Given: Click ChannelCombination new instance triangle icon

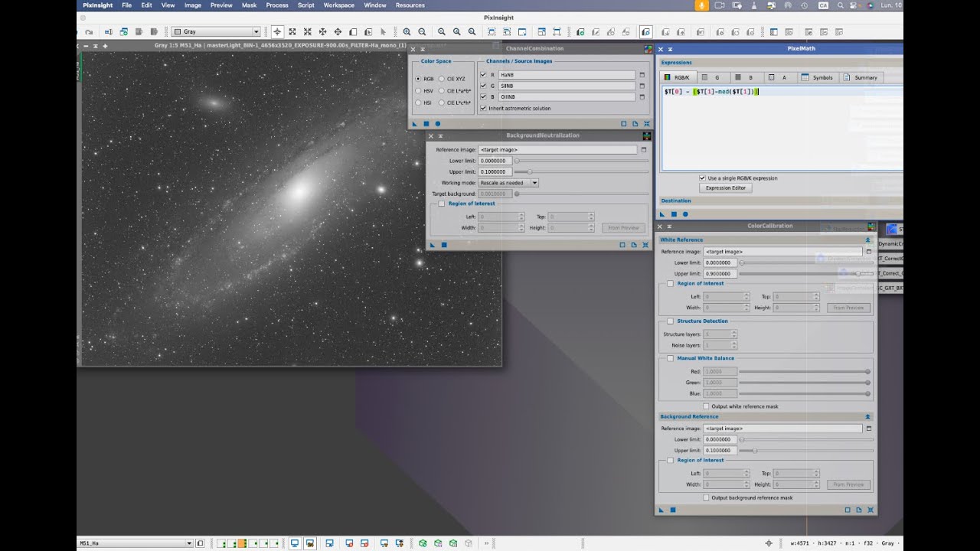Looking at the screenshot, I should tap(415, 124).
